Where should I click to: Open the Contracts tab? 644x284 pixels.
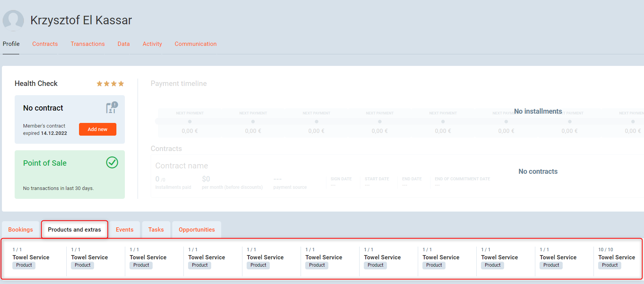[x=45, y=44]
